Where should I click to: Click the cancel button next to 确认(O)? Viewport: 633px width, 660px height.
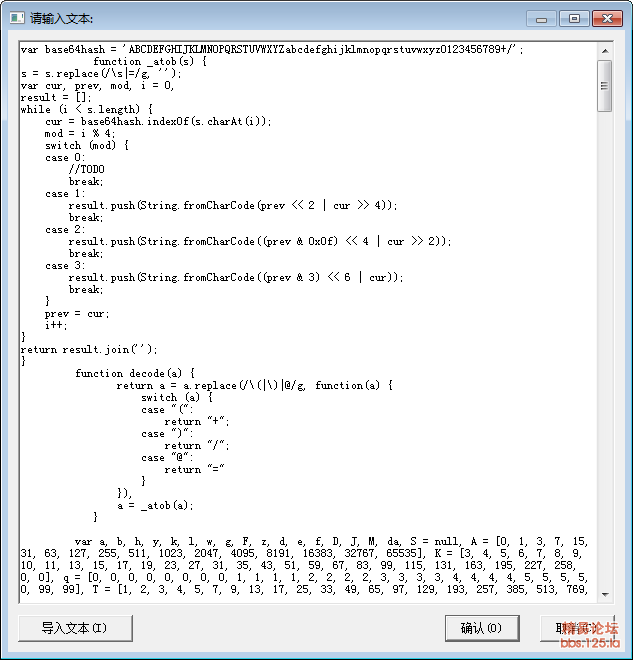[577, 628]
